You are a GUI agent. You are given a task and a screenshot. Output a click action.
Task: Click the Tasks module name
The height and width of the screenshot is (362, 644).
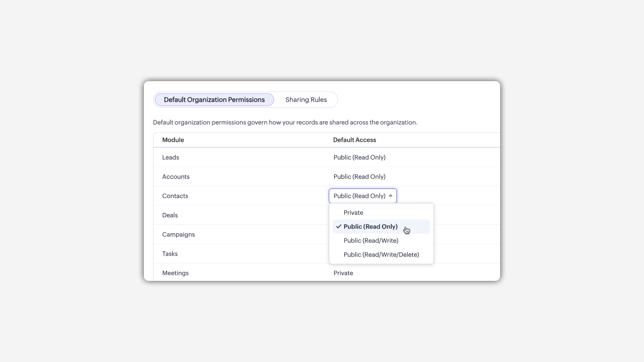[x=170, y=254]
